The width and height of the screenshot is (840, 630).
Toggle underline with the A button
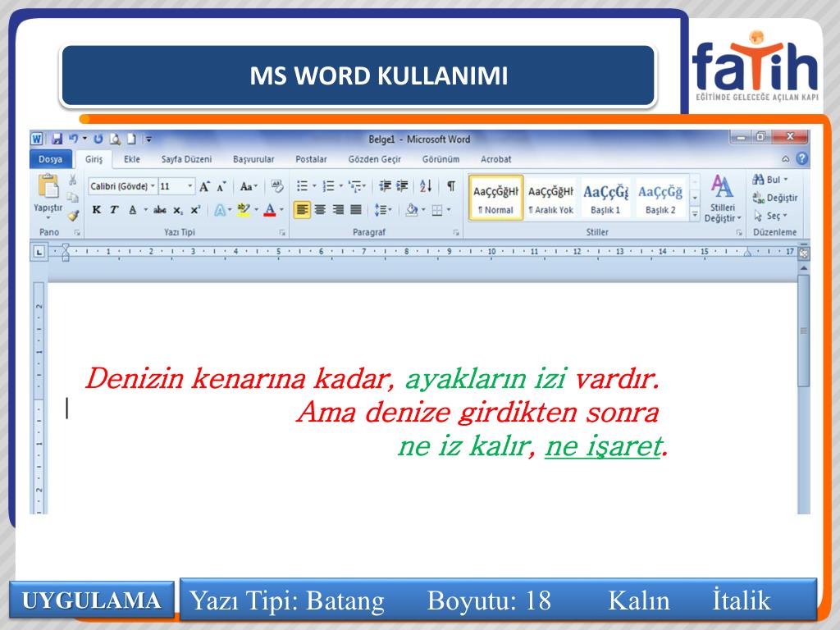[x=132, y=210]
